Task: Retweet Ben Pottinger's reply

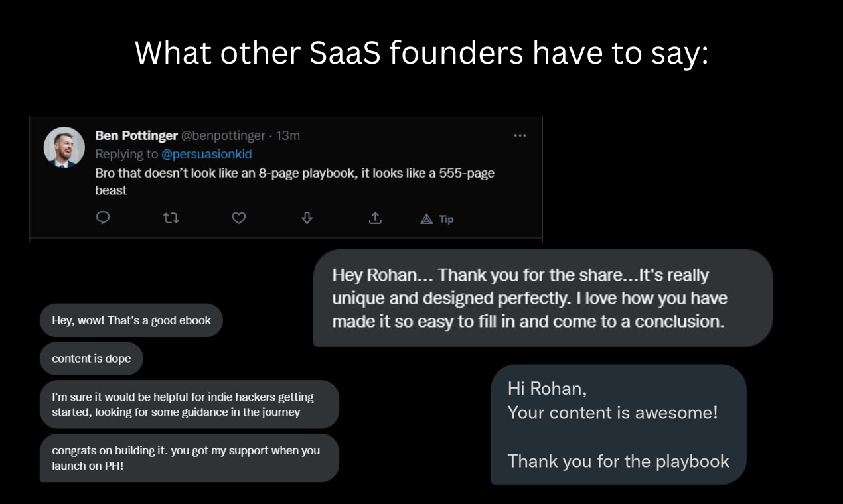Action: click(x=171, y=218)
